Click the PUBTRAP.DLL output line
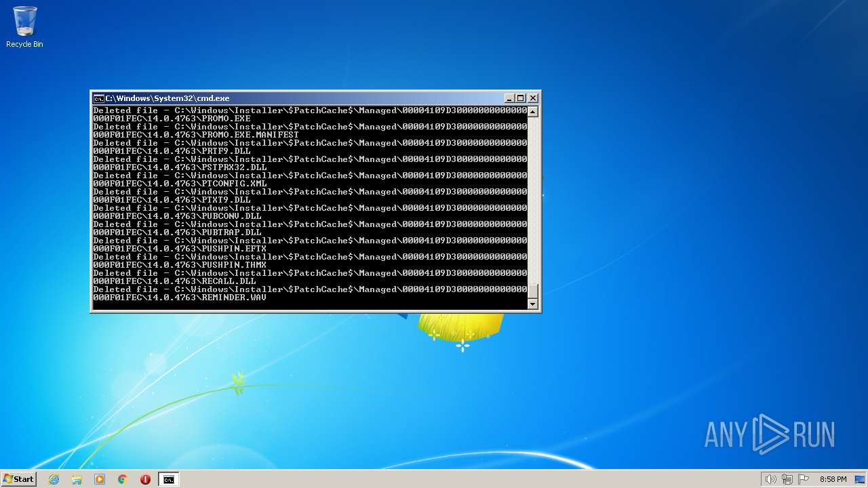Image resolution: width=868 pixels, height=488 pixels. click(177, 232)
